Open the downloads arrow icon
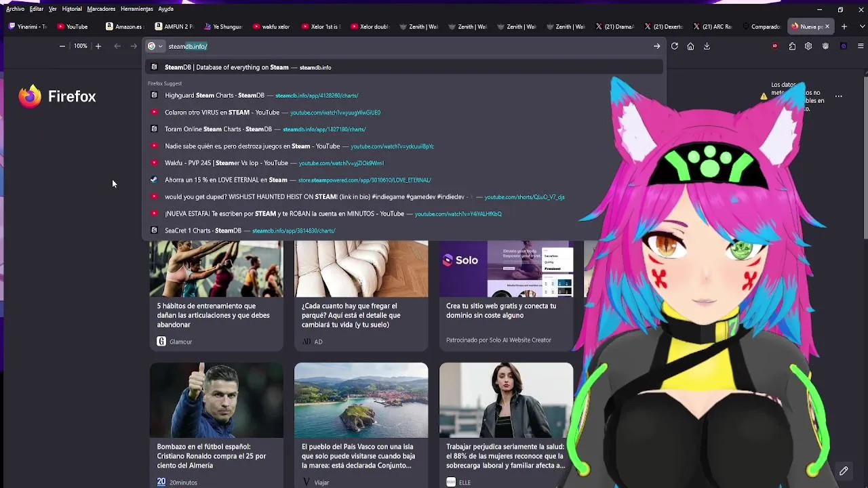Viewport: 868px width, 488px height. click(x=707, y=46)
